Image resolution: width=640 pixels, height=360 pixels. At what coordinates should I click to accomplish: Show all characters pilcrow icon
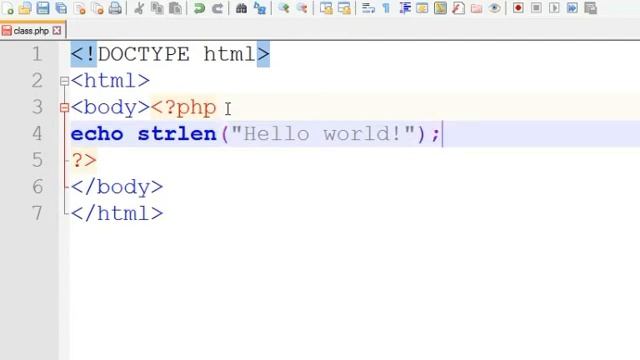386,8
